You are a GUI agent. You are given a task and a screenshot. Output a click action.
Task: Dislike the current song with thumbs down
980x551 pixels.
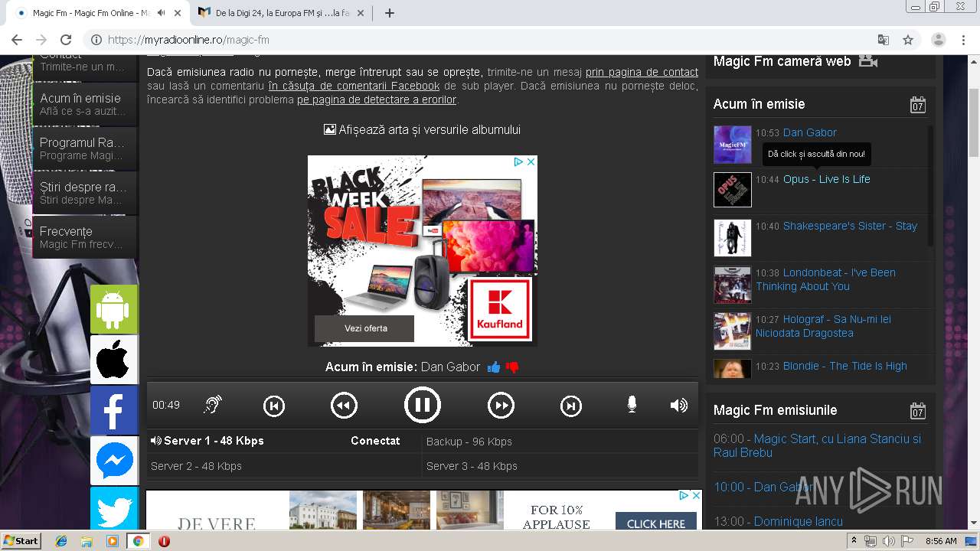[512, 367]
